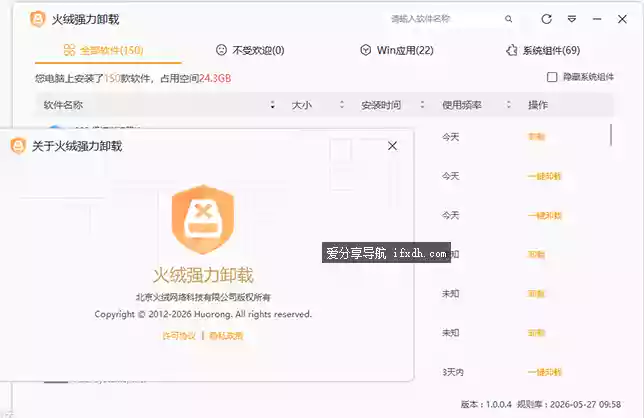
Task: Click the About dialog title icon
Action: click(18, 146)
